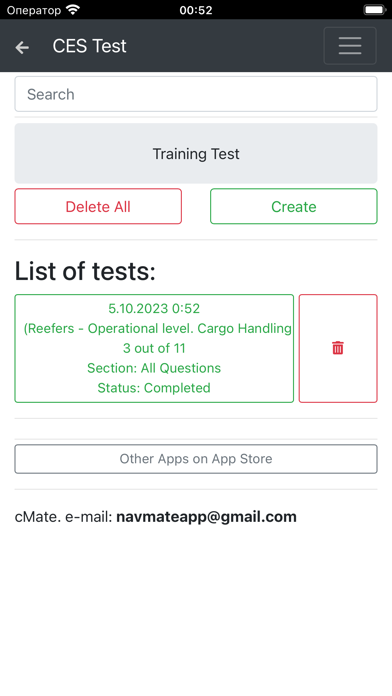Tap the List of tests heading

(85, 271)
